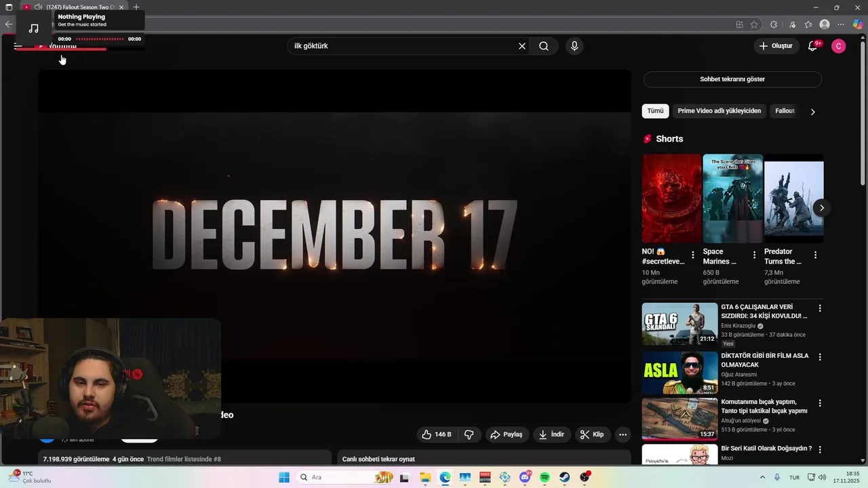Clear the YouTube search box with the X
Screen dimensions: 868x488
522,46
